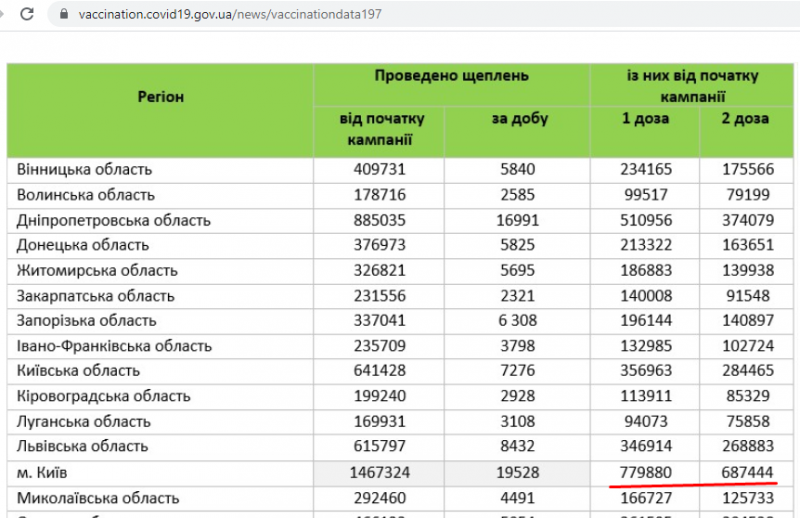This screenshot has height=518, width=800.
Task: Click the Проведено щеплень header
Action: coord(451,76)
